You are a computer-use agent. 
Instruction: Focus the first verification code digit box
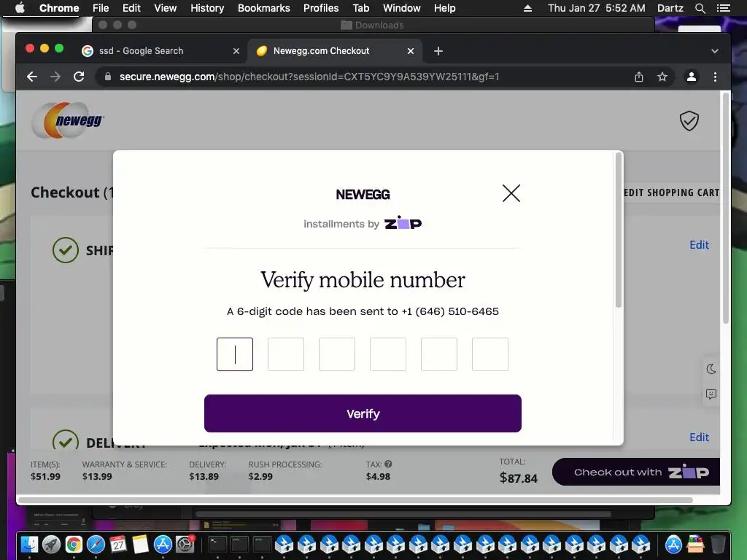[x=235, y=354]
